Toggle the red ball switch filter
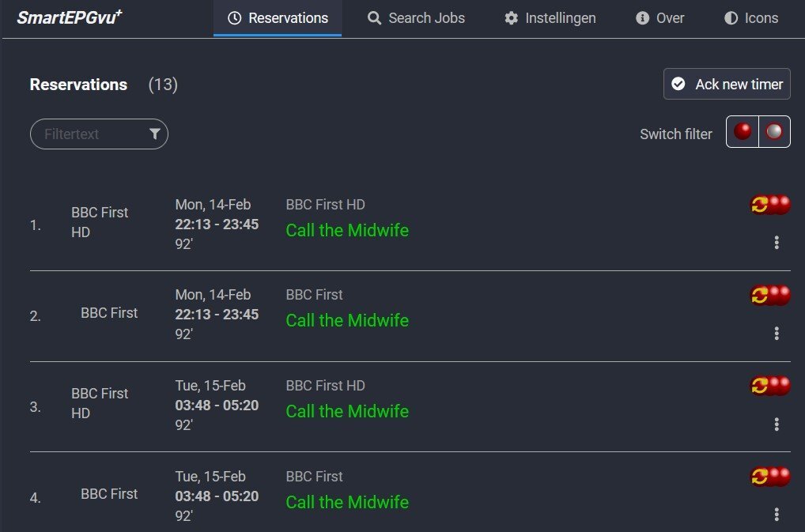 click(x=743, y=132)
